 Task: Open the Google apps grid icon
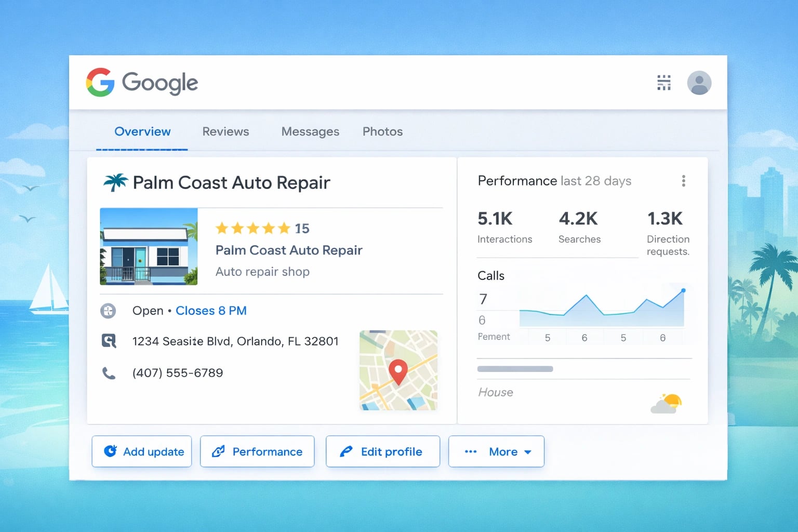[663, 82]
